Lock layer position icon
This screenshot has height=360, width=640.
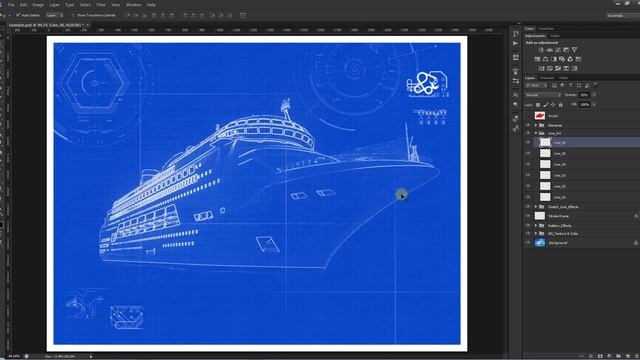pos(553,105)
